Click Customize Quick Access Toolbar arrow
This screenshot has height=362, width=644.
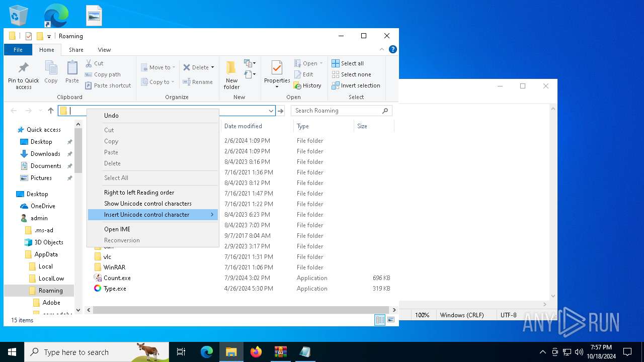pyautogui.click(x=49, y=36)
